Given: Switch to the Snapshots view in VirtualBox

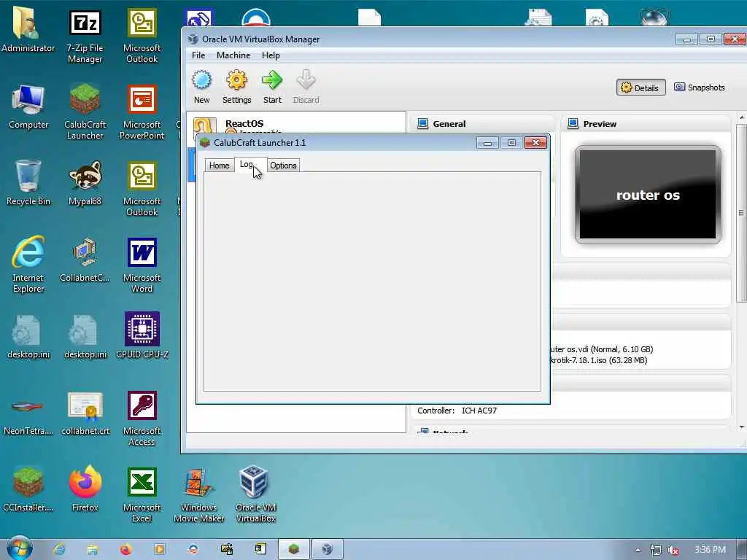Looking at the screenshot, I should 700,87.
